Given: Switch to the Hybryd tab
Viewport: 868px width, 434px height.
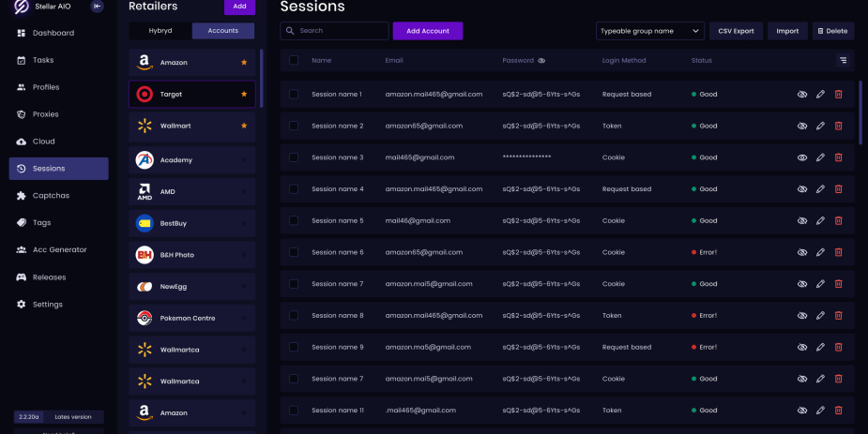Looking at the screenshot, I should [160, 31].
